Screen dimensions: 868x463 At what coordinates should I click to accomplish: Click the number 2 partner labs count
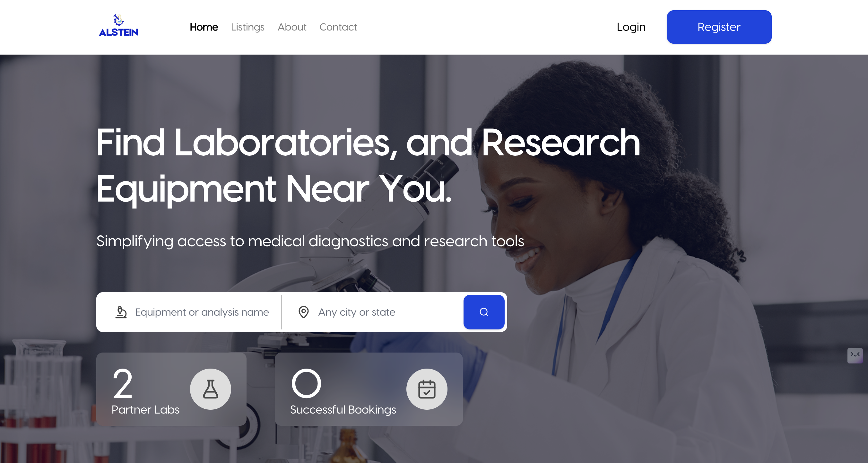click(x=122, y=383)
